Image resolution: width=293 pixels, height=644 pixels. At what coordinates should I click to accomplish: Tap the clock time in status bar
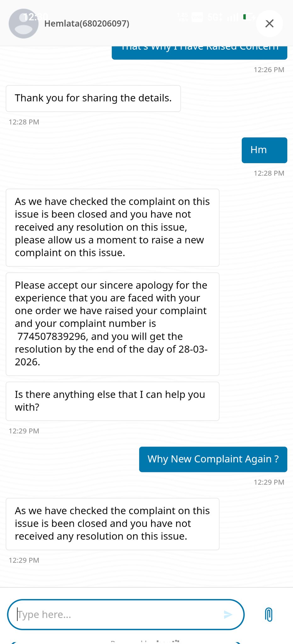point(35,17)
